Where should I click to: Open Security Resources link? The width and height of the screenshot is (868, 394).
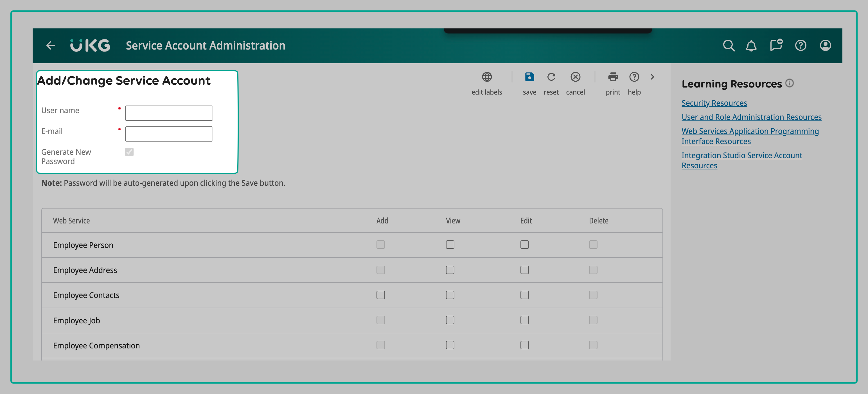[714, 103]
